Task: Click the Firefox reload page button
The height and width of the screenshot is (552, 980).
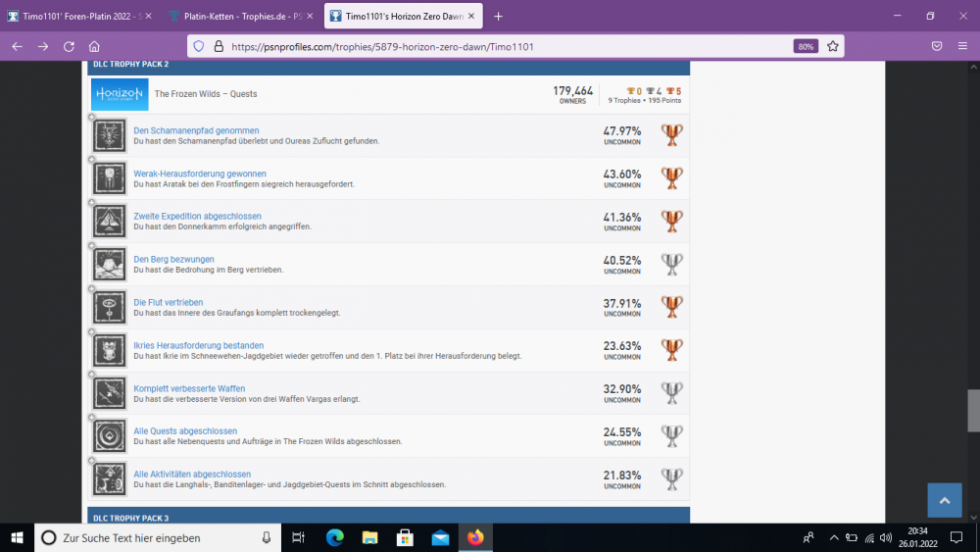Action: (x=69, y=46)
